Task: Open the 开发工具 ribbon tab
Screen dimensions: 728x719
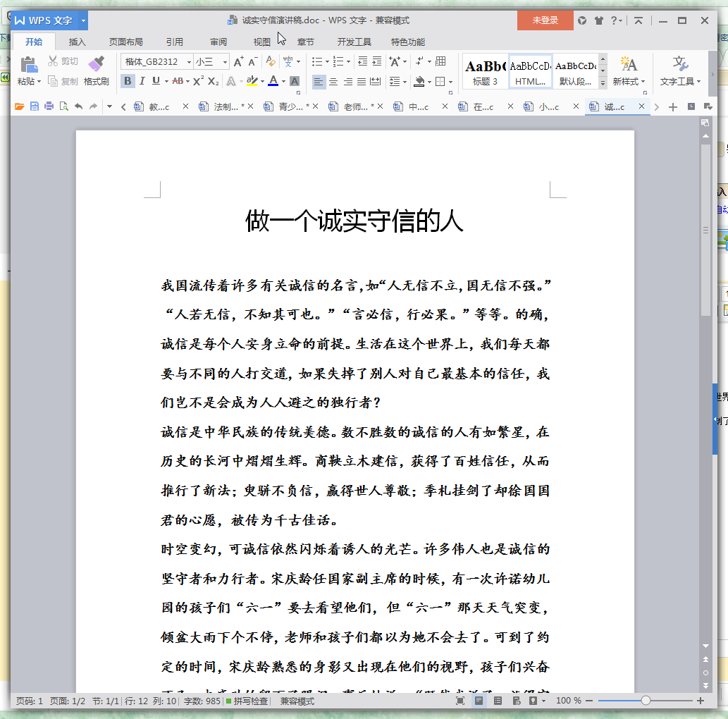Action: [354, 42]
